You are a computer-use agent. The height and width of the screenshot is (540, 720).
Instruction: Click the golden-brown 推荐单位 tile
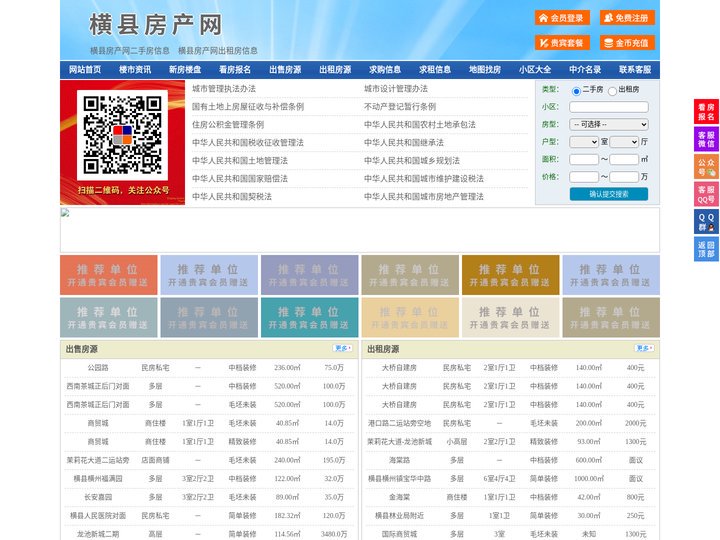click(511, 275)
